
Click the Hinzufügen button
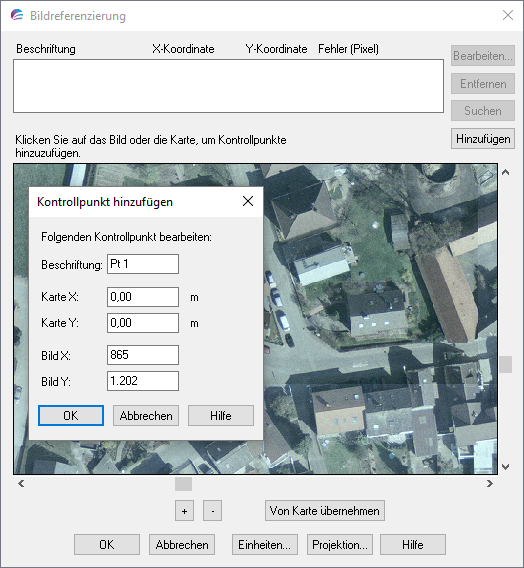(x=483, y=139)
